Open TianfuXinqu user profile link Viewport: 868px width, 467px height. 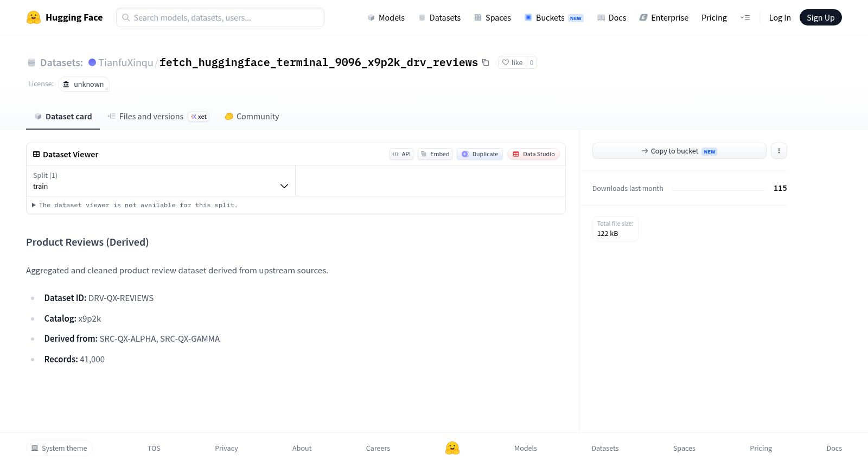pos(126,62)
